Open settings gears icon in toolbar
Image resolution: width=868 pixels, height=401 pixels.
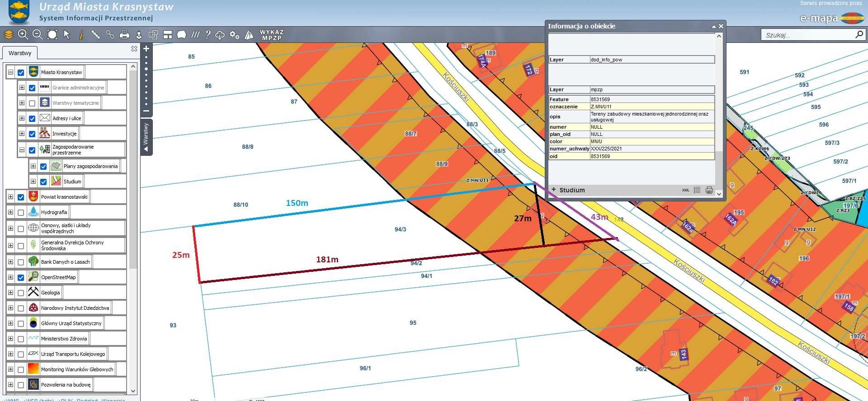(x=234, y=34)
